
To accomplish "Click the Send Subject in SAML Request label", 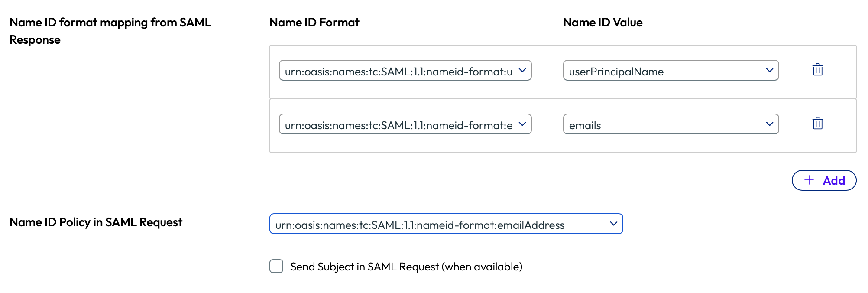I will 406,267.
